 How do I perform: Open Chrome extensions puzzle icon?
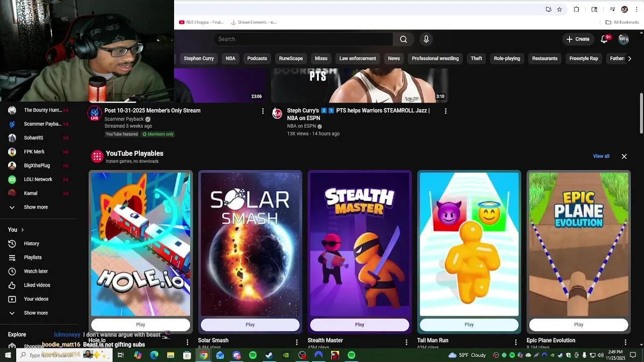coord(577,10)
